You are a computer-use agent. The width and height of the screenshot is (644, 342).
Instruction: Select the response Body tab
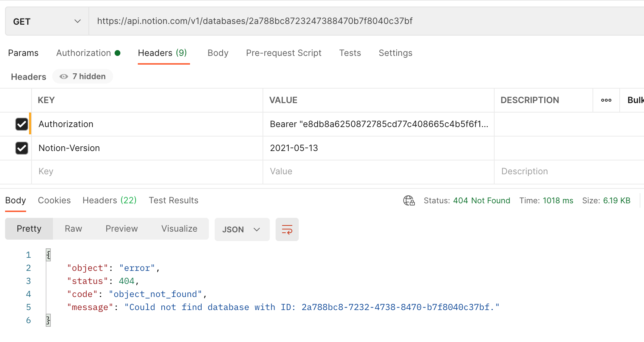pos(16,200)
